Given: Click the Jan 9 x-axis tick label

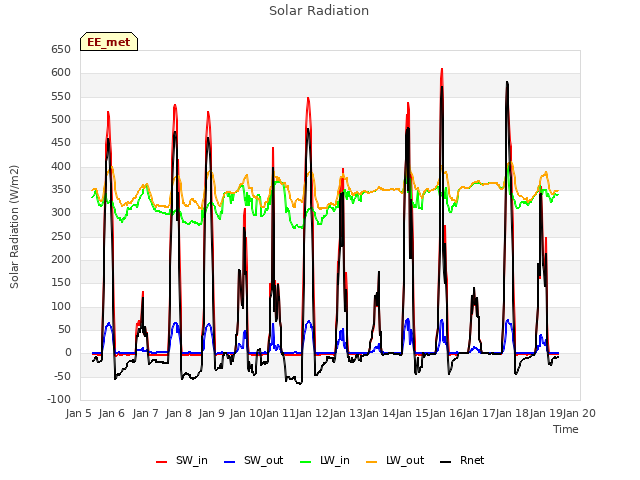Looking at the screenshot, I should tap(211, 413).
